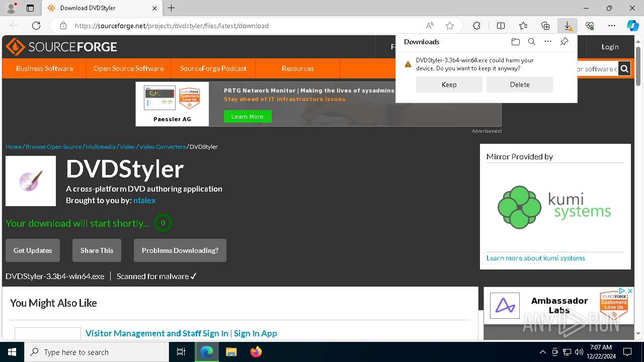Close the Download DVDStyler tab
The width and height of the screenshot is (644, 362).
click(x=154, y=8)
